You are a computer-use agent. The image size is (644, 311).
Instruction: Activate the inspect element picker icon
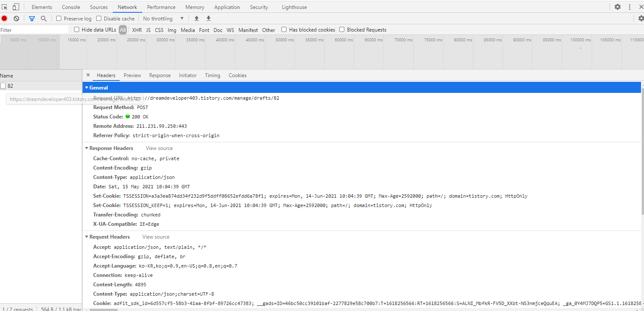[x=5, y=7]
